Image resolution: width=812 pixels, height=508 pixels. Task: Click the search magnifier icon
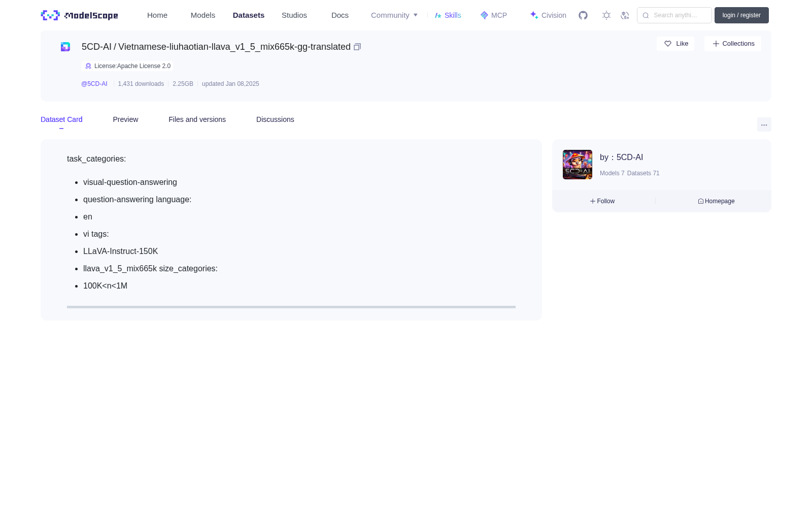click(646, 15)
